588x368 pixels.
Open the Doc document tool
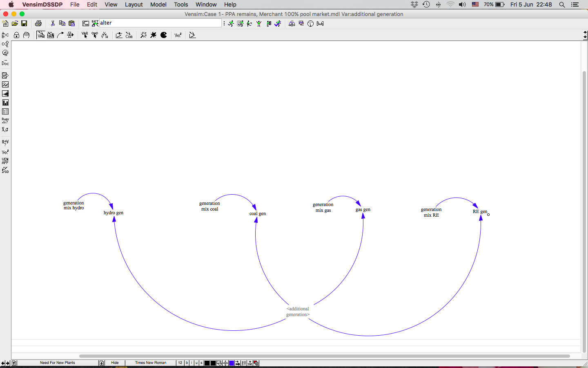click(5, 63)
